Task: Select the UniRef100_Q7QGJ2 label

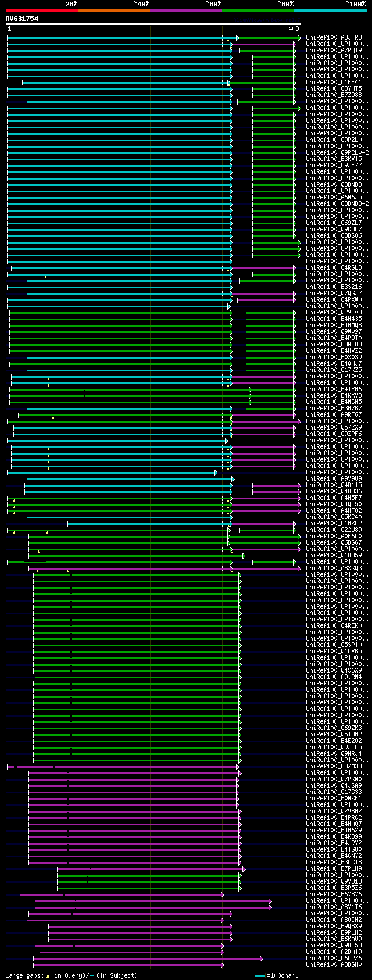Action: click(x=334, y=294)
